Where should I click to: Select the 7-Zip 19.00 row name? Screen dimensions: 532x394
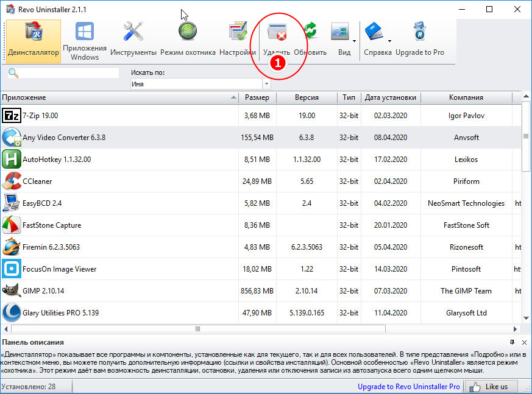point(40,116)
